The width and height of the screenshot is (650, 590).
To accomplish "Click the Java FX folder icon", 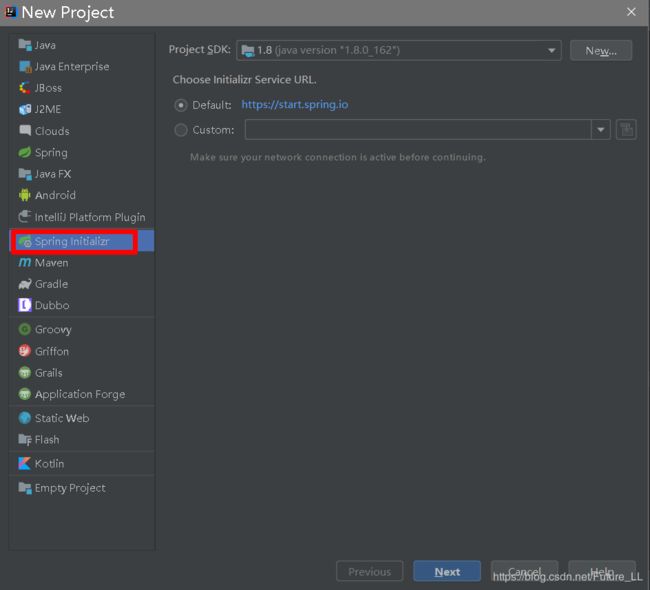I will [x=25, y=174].
